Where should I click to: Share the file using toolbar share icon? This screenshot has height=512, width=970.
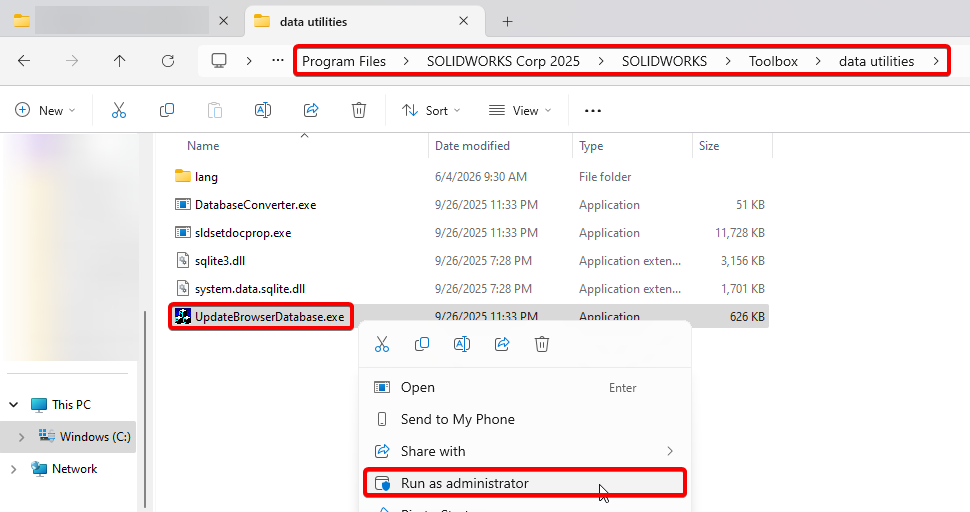[311, 111]
